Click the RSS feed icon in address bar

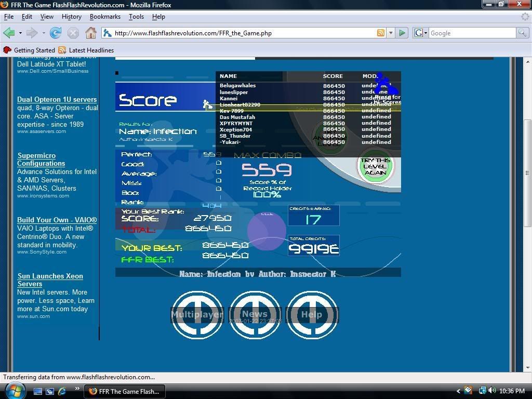click(x=381, y=33)
